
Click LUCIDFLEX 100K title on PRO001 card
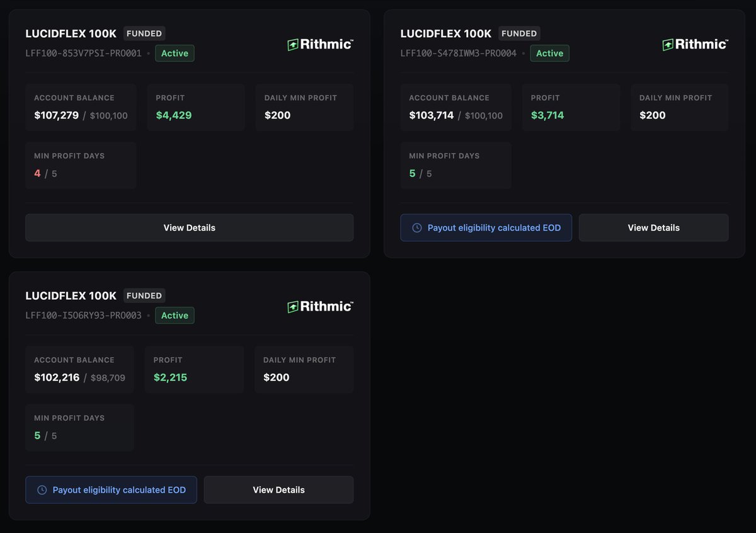click(x=71, y=33)
